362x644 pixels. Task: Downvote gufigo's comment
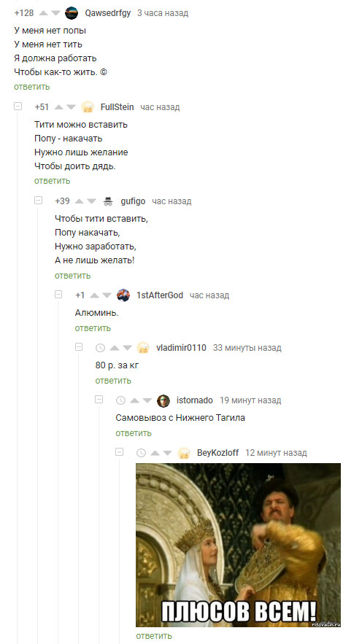pos(91,201)
